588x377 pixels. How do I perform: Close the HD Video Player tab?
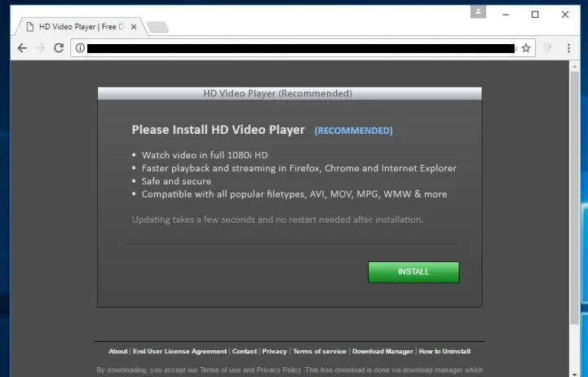134,27
